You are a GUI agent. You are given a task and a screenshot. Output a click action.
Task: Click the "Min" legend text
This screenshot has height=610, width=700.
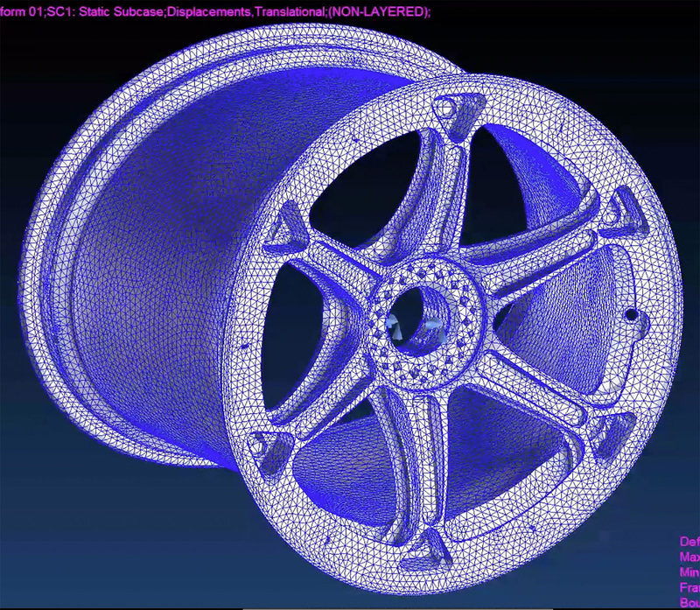[689, 572]
